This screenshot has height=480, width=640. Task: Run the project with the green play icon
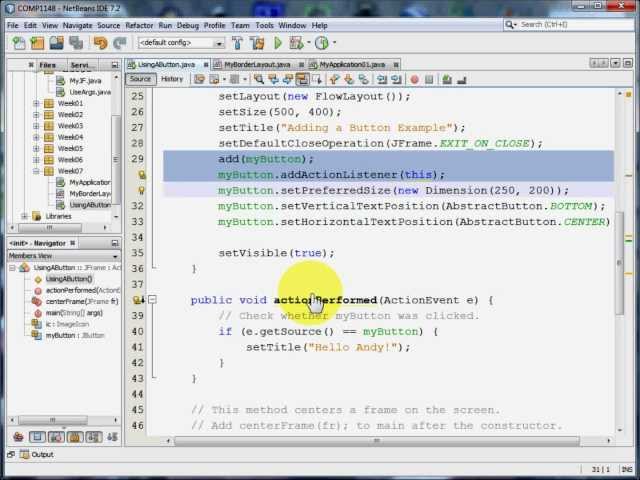coord(278,43)
